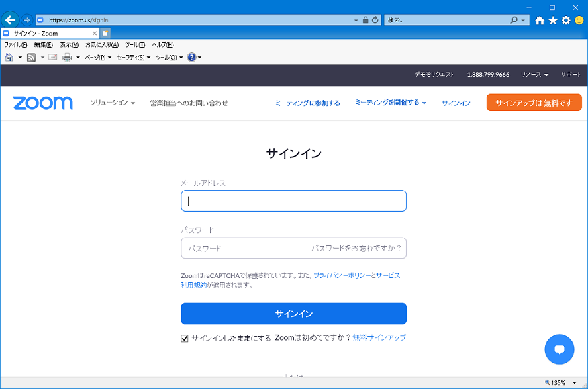This screenshot has width=588, height=389.
Task: Click the Read mail icon in command bar
Action: tap(53, 57)
